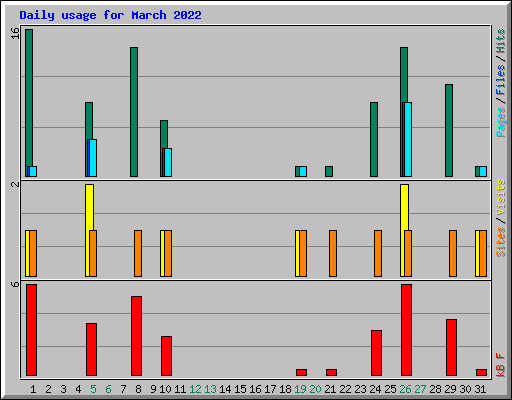Click the red KB bar for day 26
Viewport: 512px width, 400px height.
coord(406,330)
